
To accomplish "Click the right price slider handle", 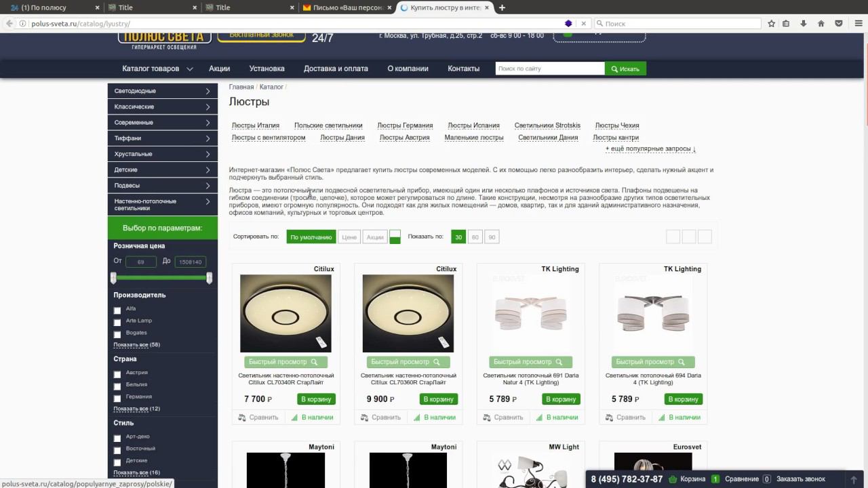I will click(x=210, y=277).
